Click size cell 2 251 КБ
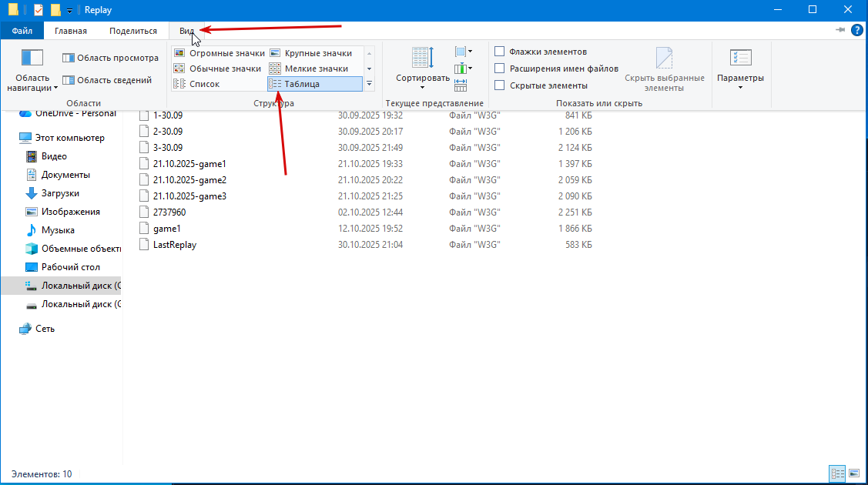Viewport: 868px width, 485px height. (x=575, y=212)
